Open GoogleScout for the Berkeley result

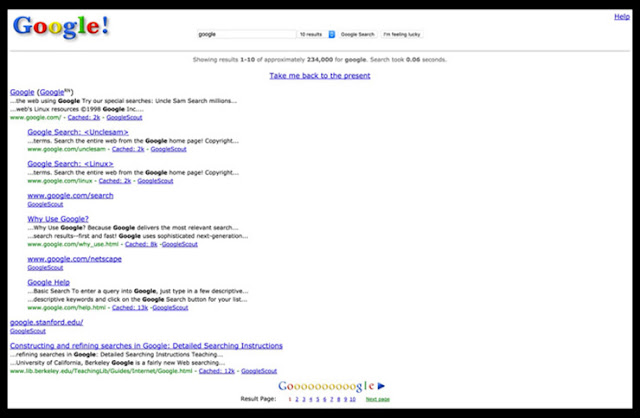click(259, 371)
